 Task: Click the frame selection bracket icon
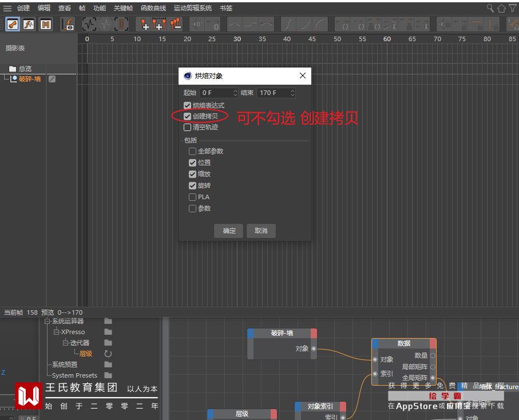(x=121, y=24)
